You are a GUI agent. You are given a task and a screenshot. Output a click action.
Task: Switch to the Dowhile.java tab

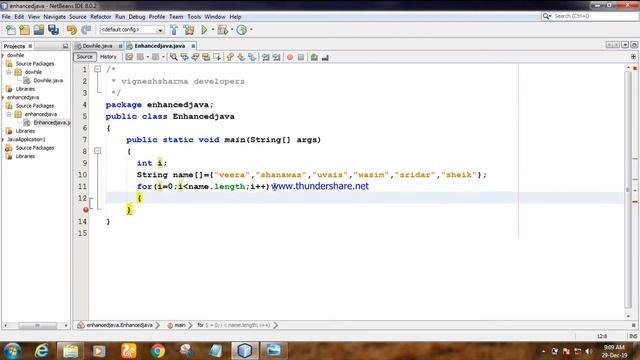tap(97, 46)
